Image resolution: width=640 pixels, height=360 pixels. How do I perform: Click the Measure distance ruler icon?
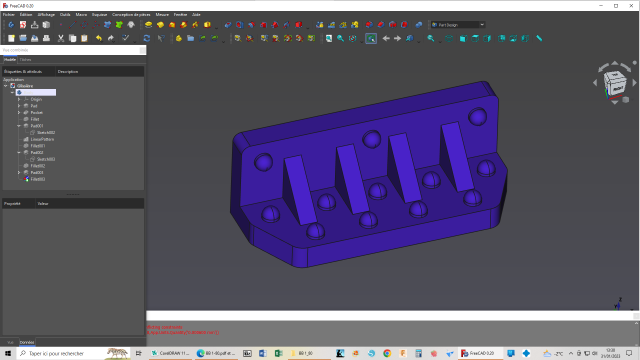(x=539, y=38)
